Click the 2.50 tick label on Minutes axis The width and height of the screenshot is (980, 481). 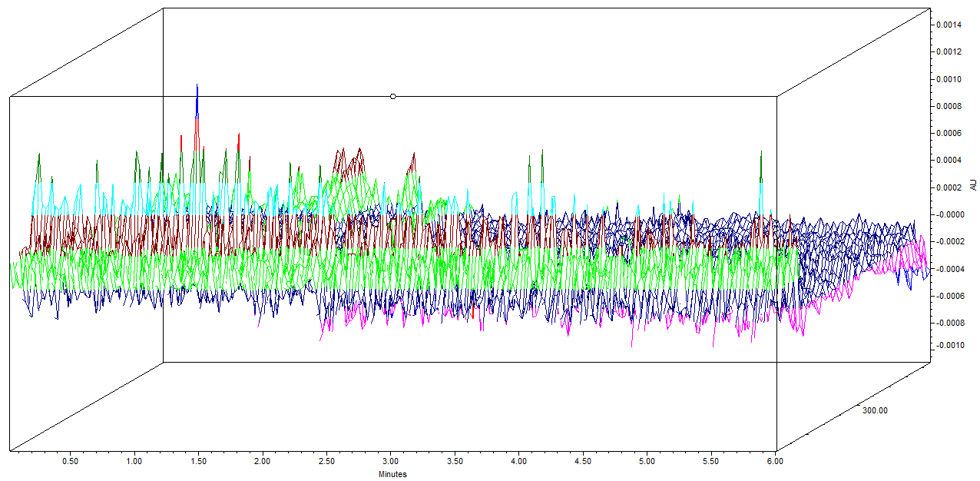[326, 462]
